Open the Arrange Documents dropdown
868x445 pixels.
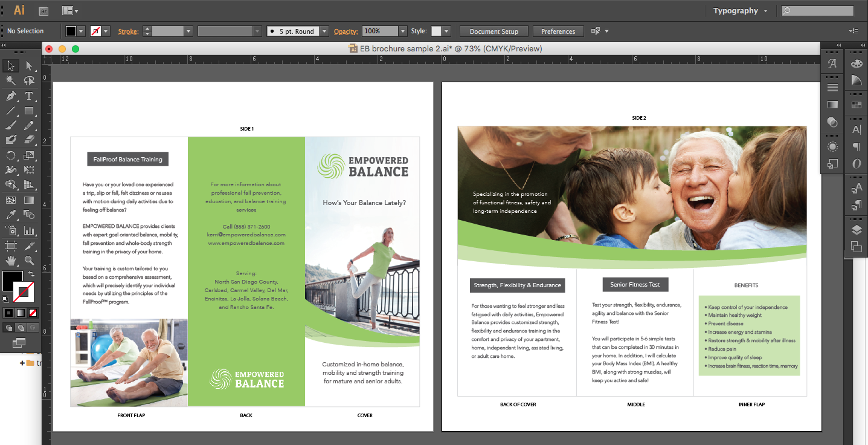click(70, 10)
